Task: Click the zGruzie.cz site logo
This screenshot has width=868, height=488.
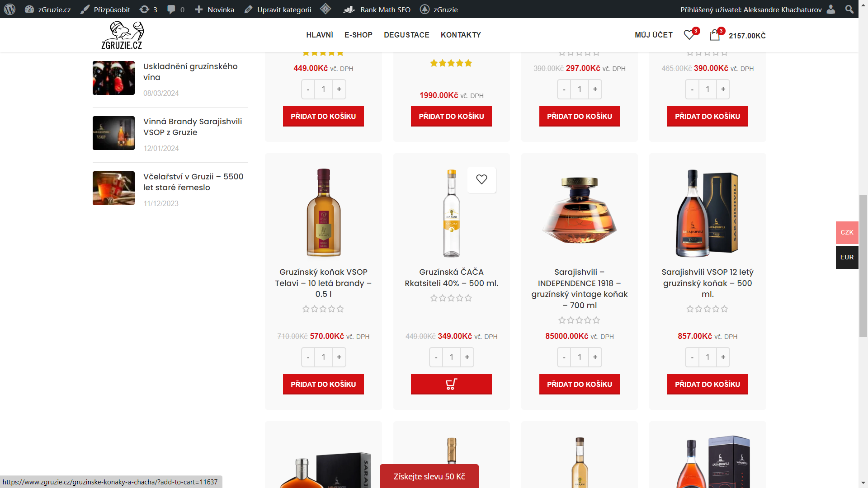Action: (122, 35)
